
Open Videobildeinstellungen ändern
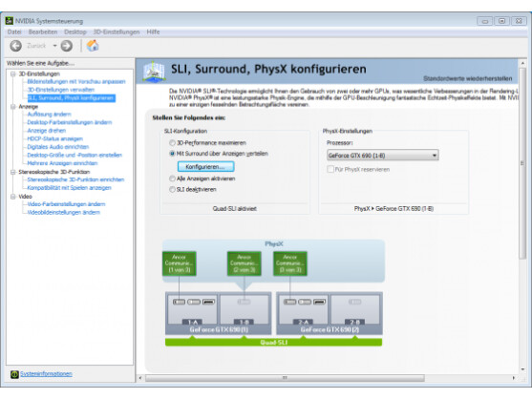pos(63,212)
